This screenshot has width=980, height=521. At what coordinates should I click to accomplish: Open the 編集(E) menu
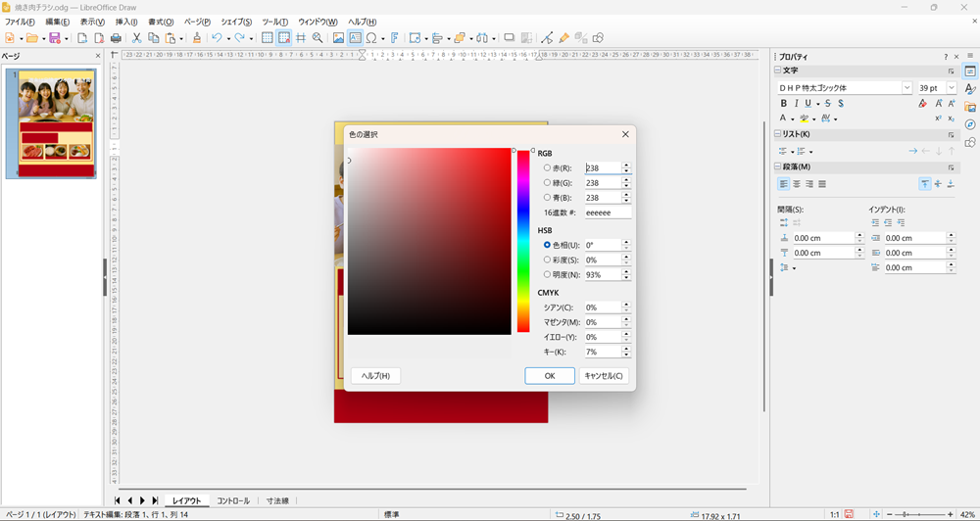pos(57,22)
